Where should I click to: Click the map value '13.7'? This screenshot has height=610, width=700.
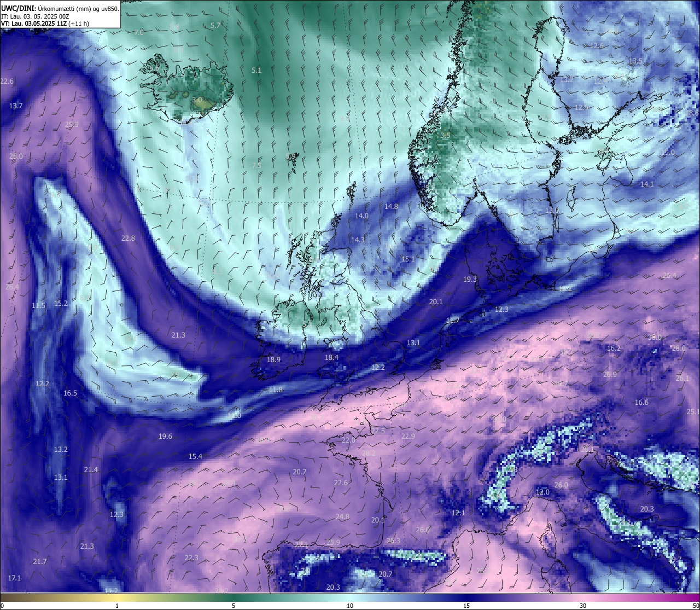16,106
